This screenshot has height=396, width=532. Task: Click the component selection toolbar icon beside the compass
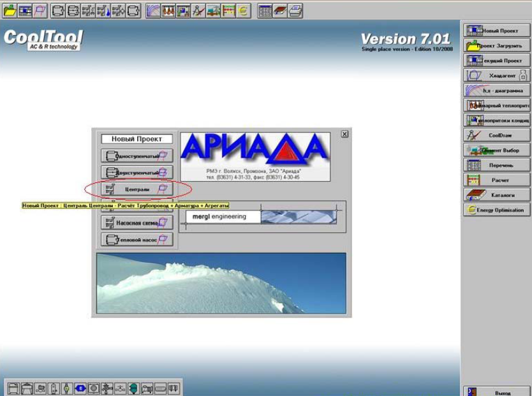coord(213,11)
